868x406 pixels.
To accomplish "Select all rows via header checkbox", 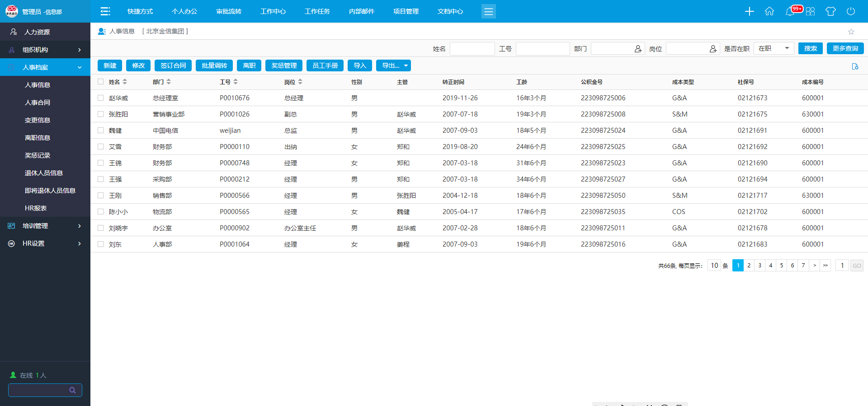I will 101,82.
